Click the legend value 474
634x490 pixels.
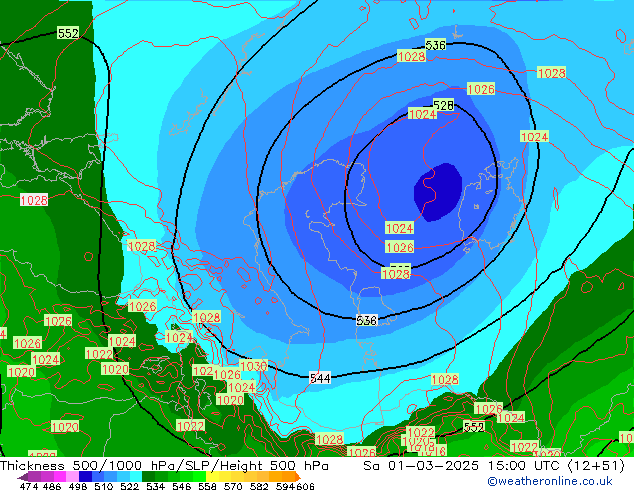(x=29, y=486)
